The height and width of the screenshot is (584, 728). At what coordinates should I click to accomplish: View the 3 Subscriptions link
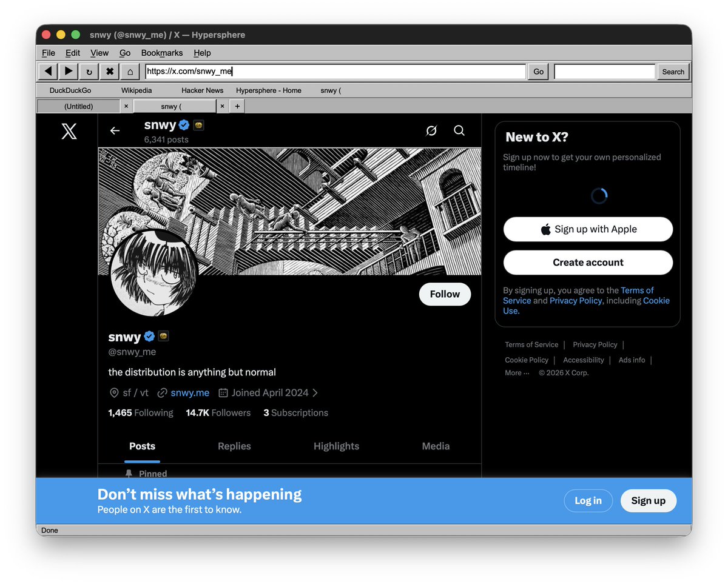296,413
